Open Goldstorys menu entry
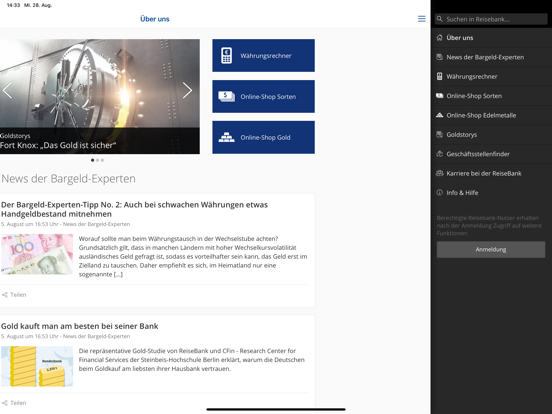 491,134
